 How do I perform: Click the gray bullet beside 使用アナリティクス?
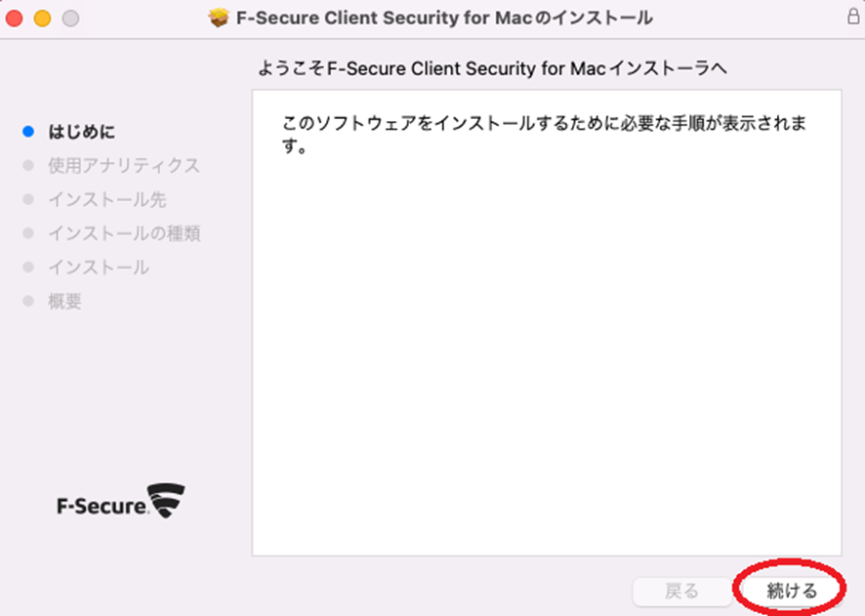(28, 165)
